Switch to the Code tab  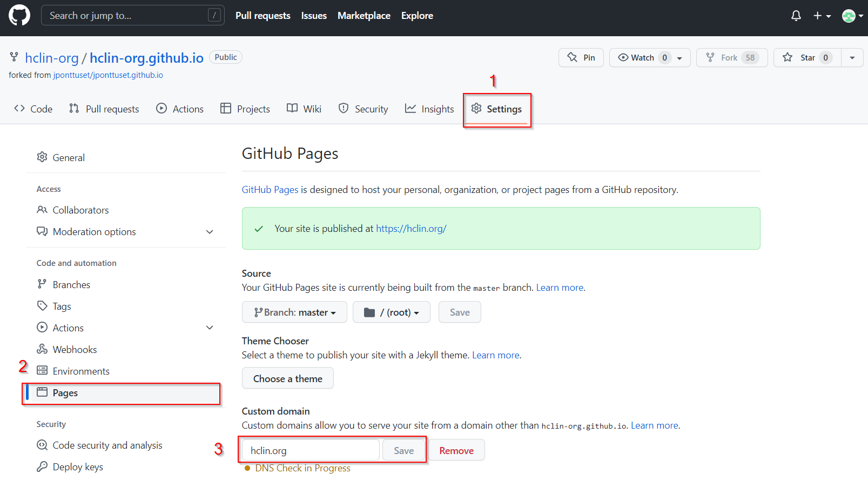33,109
